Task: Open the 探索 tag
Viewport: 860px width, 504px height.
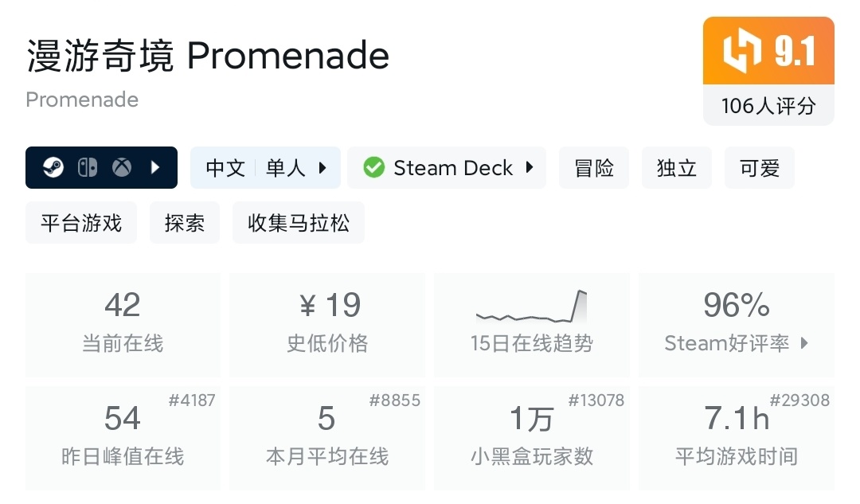Action: (185, 223)
